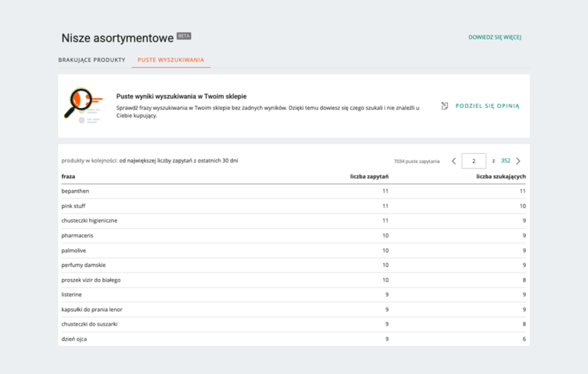Screen dimensions: 588x374
Task: Select the pink stuff phrase row
Action: click(73, 206)
